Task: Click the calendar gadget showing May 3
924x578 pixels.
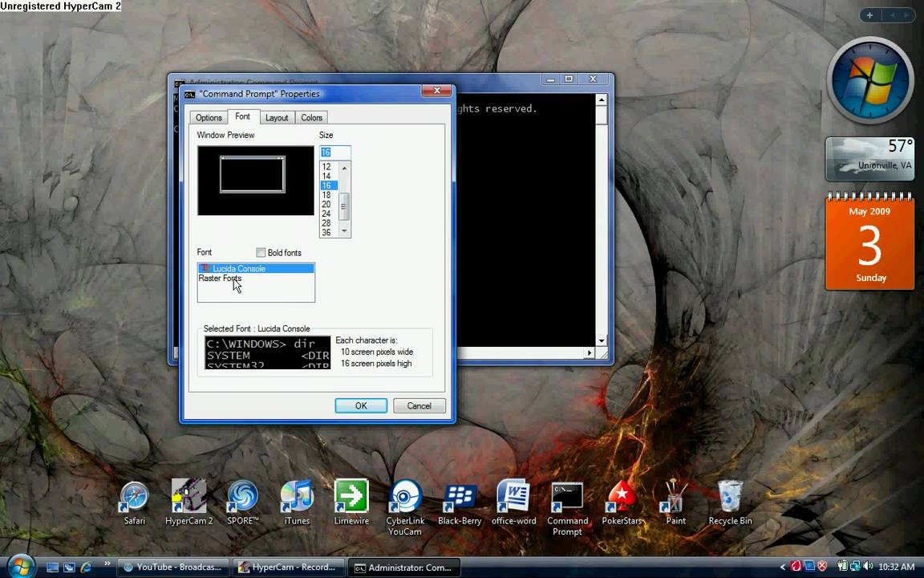Action: coord(869,241)
